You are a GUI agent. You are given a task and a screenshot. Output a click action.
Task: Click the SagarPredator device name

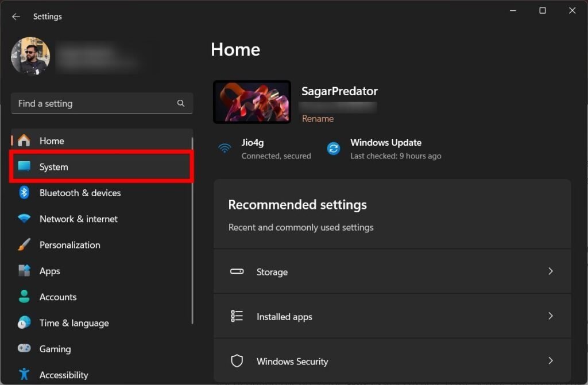click(x=339, y=91)
